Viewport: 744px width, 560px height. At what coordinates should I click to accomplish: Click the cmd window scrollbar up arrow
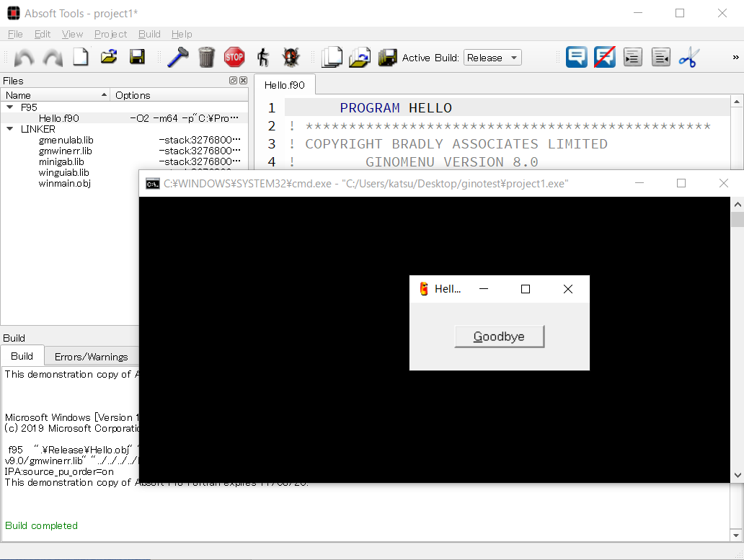738,205
